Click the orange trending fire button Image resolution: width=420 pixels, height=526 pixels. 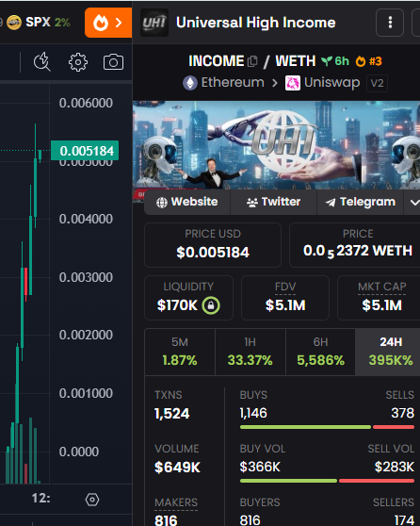(x=108, y=23)
